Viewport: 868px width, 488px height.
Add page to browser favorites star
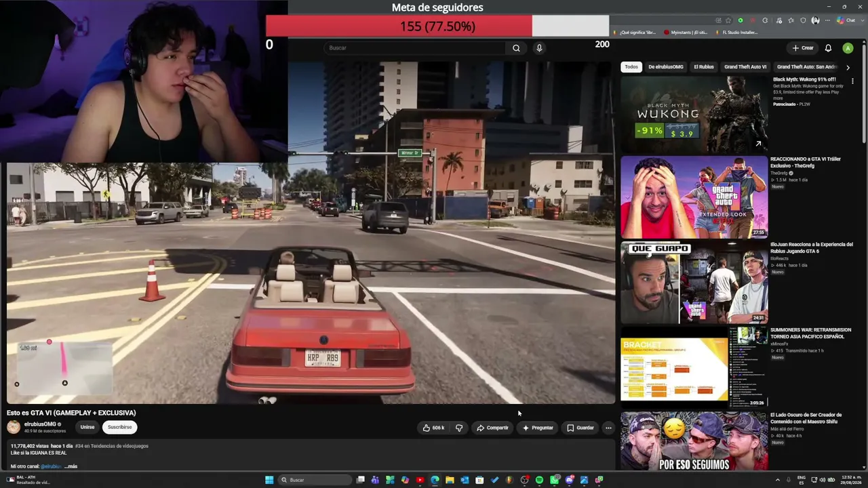[x=728, y=20]
